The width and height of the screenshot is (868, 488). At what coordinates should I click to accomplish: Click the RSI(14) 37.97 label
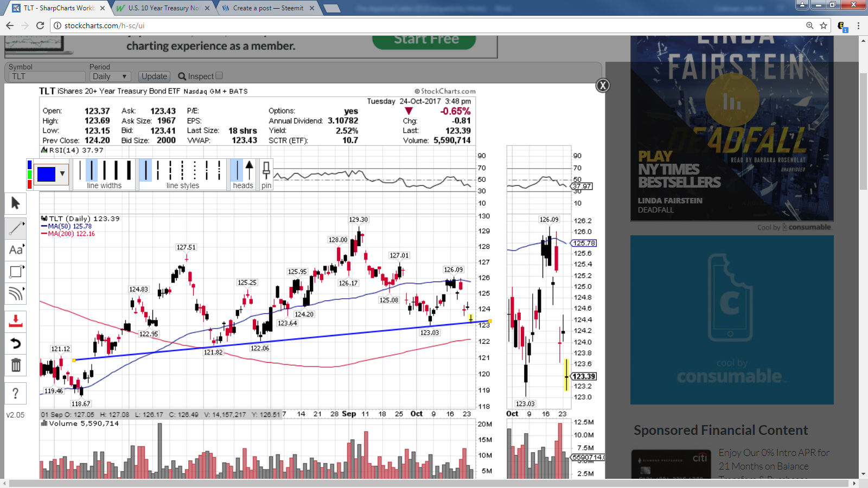click(x=72, y=150)
